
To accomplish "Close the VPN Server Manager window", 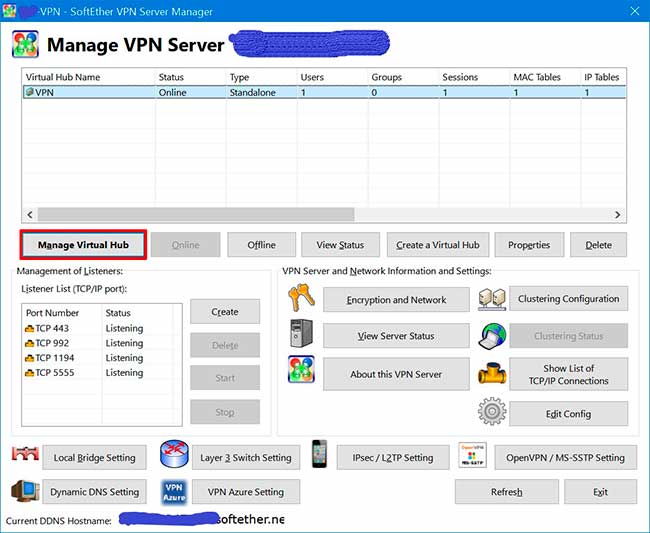I will (x=635, y=11).
